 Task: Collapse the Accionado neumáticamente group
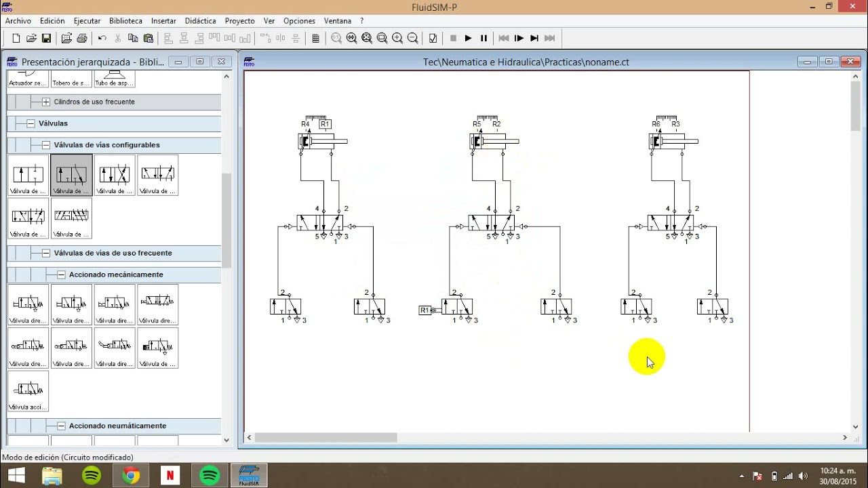[x=61, y=426]
